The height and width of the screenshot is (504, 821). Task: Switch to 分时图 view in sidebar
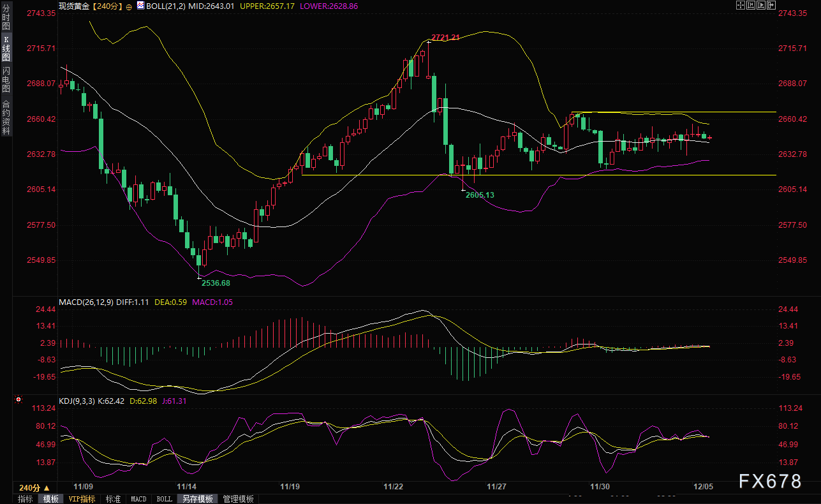click(x=6, y=21)
